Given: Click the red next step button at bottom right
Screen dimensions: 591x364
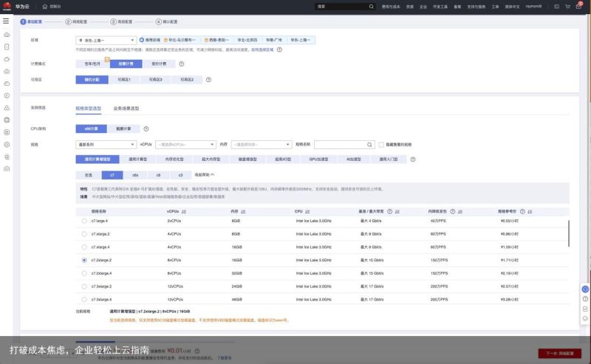Looking at the screenshot, I should coord(560,354).
